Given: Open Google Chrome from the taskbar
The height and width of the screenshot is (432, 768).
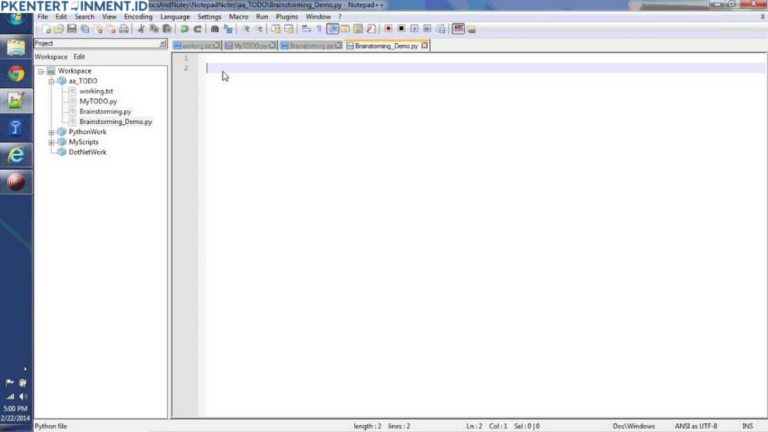Looking at the screenshot, I should point(16,74).
